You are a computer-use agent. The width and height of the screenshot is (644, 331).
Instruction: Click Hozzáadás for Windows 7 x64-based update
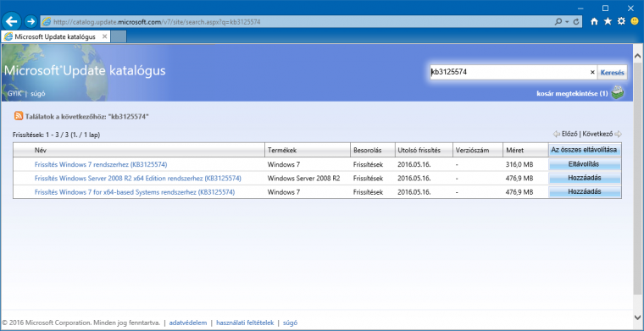click(585, 191)
